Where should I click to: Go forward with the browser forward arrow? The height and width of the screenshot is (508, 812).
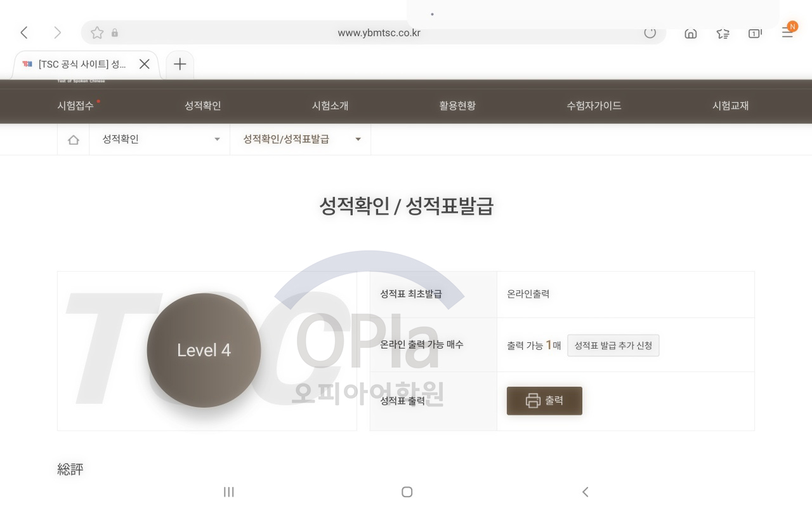tap(58, 32)
